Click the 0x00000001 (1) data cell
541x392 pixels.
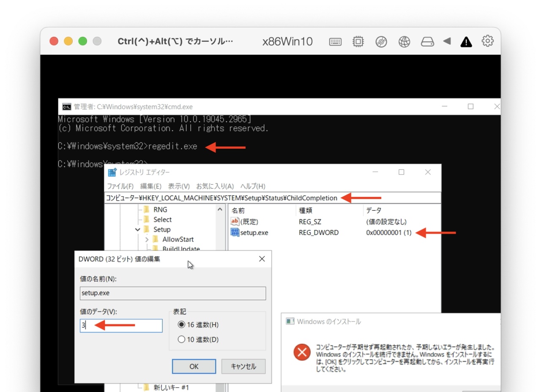tap(389, 232)
